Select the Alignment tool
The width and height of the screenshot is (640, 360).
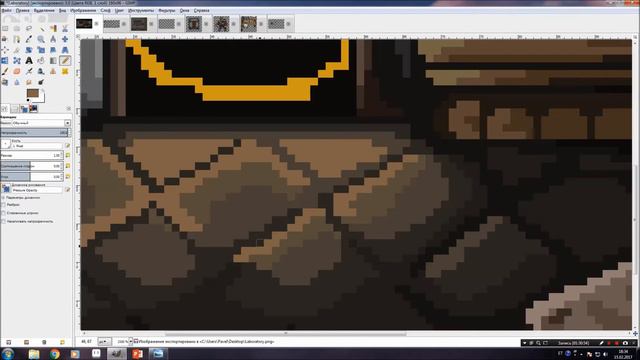click(5, 50)
